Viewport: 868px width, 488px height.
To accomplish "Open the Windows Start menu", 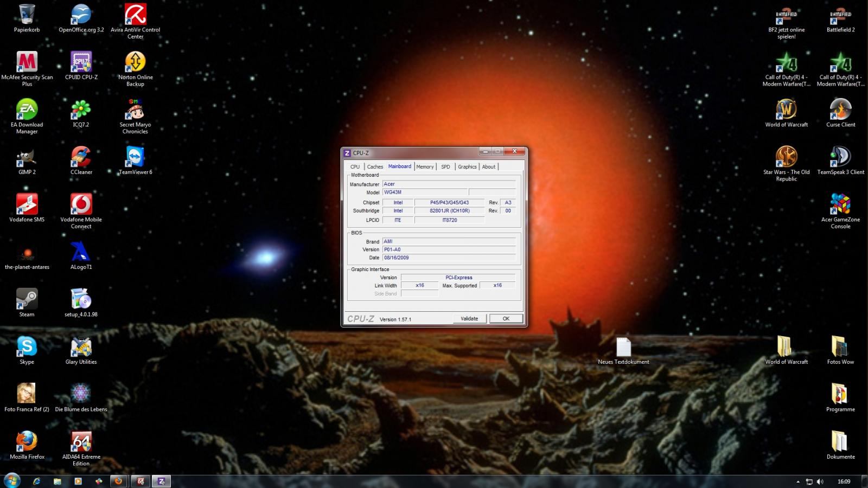I will [x=11, y=480].
